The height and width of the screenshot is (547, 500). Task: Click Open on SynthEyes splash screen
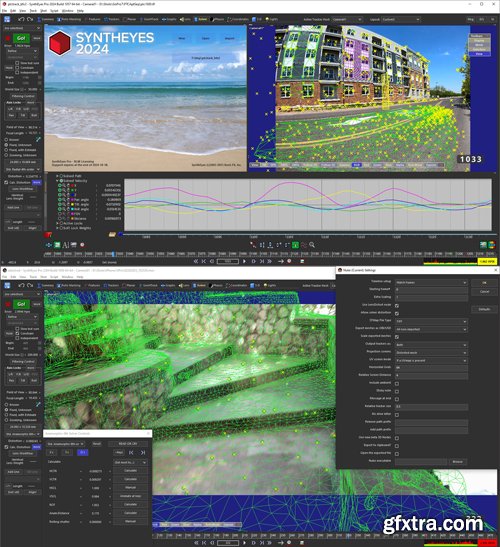coord(206,38)
